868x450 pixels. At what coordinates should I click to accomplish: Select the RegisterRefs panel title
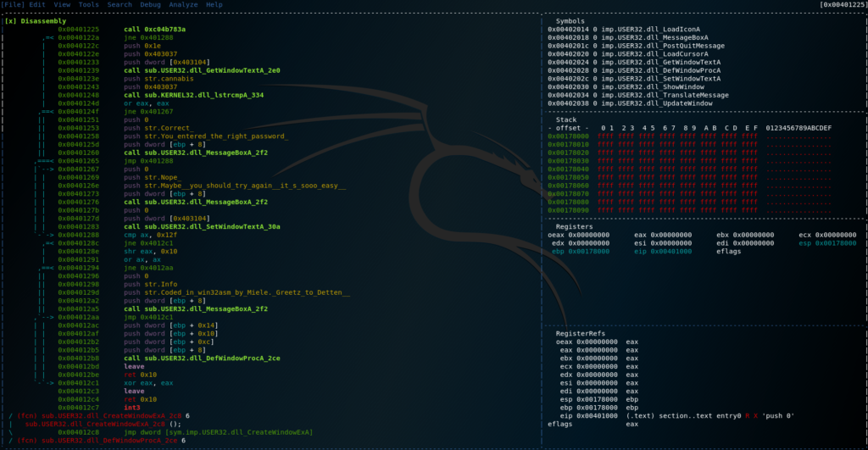click(x=580, y=333)
